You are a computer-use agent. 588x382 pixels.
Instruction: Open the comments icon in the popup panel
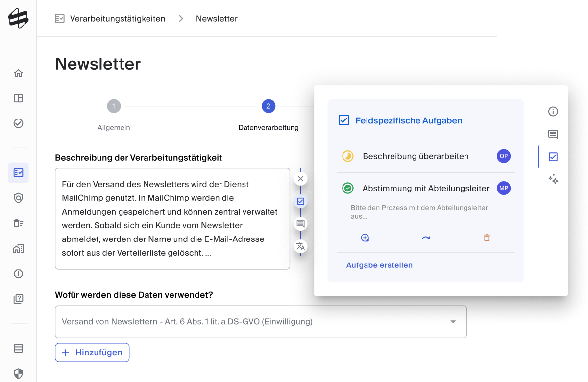(x=553, y=134)
